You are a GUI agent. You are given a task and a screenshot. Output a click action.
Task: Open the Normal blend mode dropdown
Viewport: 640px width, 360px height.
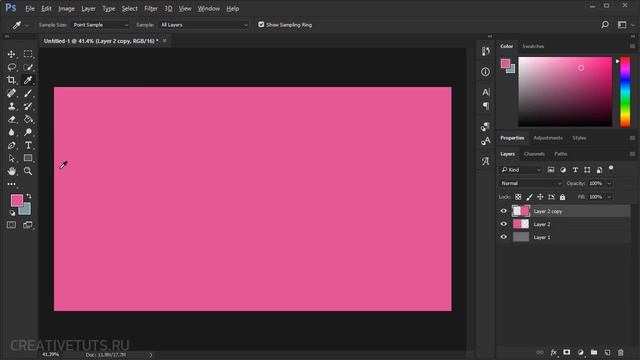pyautogui.click(x=531, y=184)
